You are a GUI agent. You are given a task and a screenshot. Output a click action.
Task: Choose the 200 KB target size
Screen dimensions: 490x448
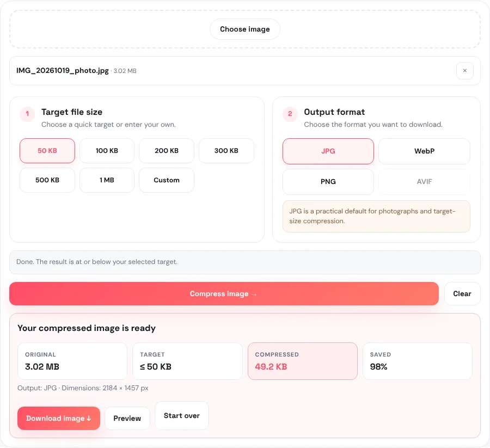167,151
